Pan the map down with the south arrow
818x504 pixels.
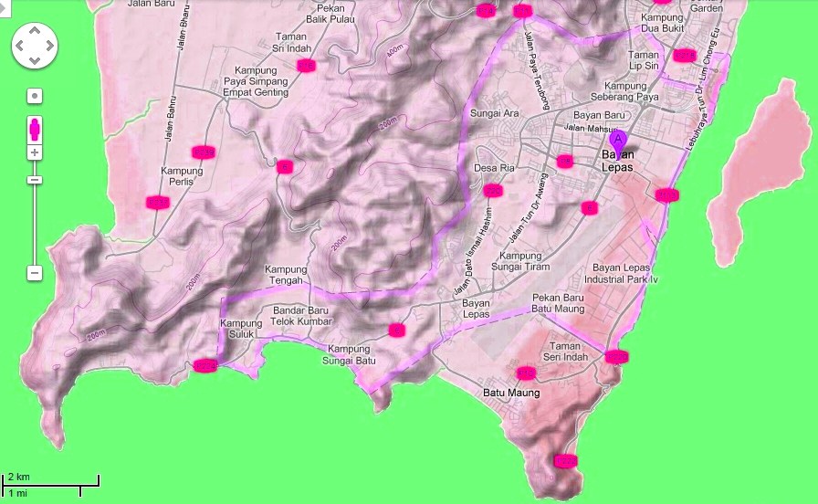pos(35,60)
